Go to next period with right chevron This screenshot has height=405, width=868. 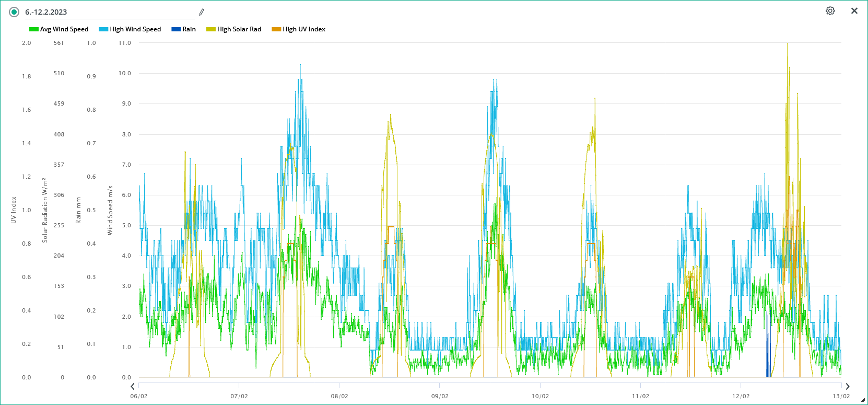click(x=848, y=386)
